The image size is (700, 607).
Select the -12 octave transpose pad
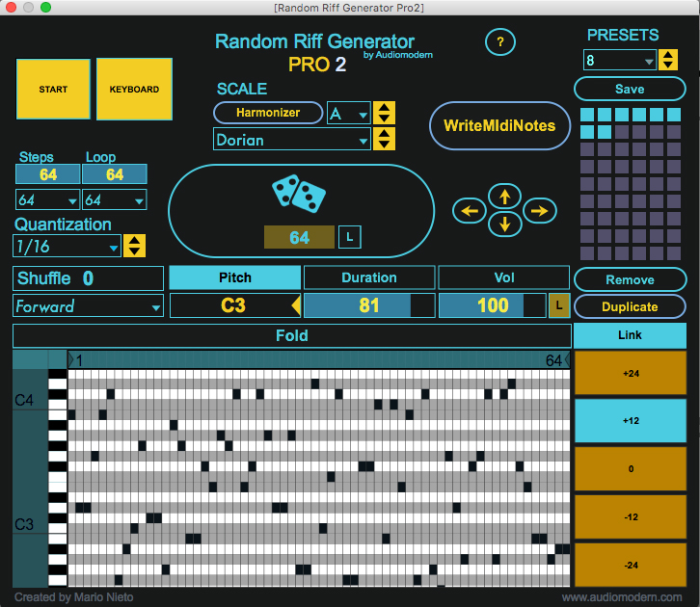[x=630, y=516]
